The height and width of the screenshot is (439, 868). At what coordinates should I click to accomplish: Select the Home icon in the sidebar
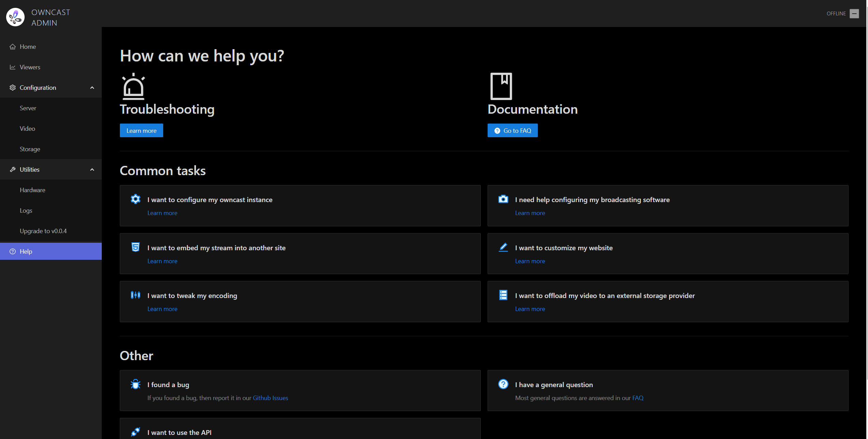coord(12,46)
